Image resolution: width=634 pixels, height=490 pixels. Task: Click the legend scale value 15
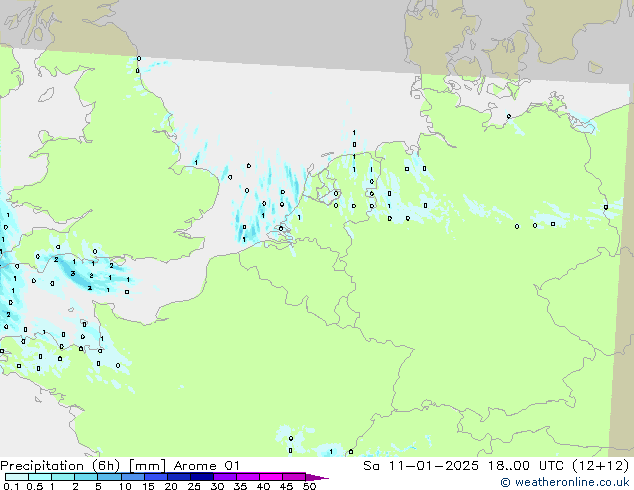pos(147,487)
